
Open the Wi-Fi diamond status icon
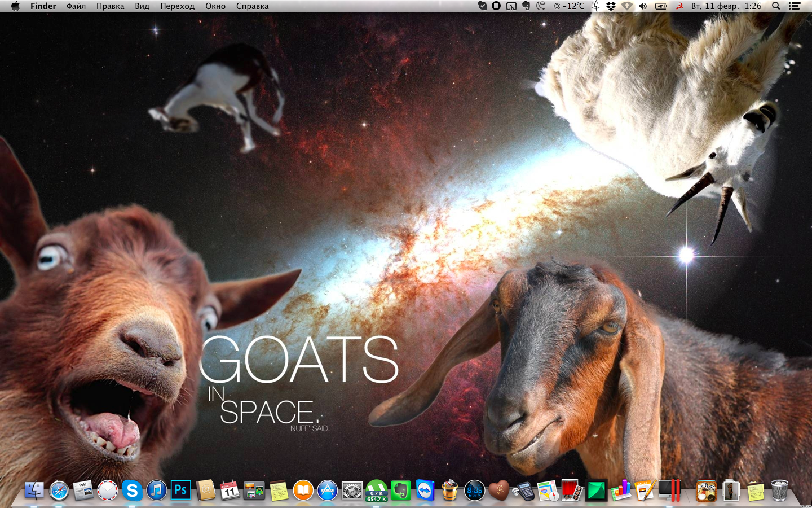[627, 6]
